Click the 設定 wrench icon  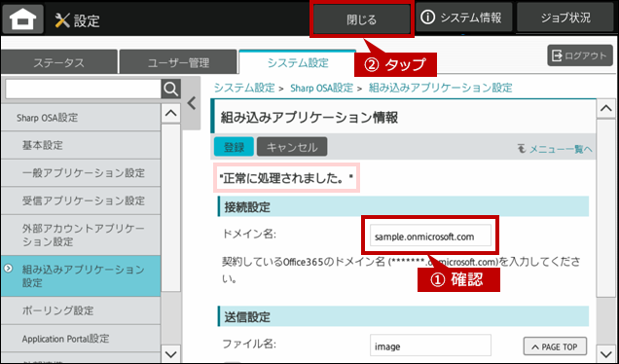[x=62, y=20]
